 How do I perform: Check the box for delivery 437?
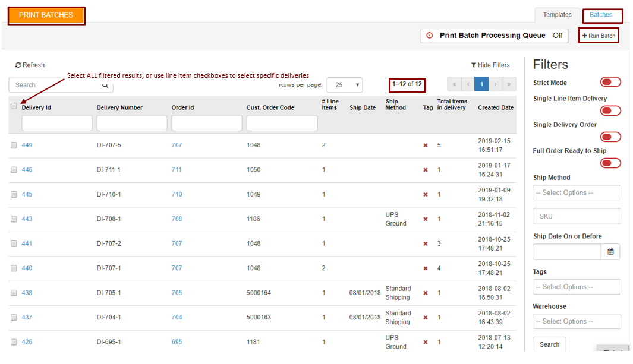click(14, 317)
